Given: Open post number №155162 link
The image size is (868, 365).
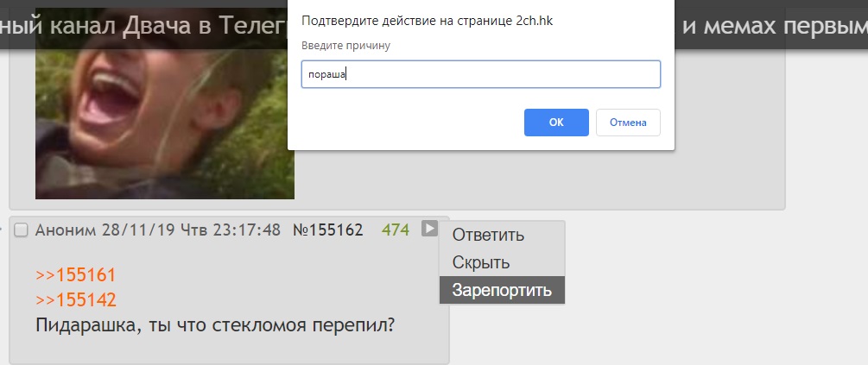Looking at the screenshot, I should coord(327,230).
